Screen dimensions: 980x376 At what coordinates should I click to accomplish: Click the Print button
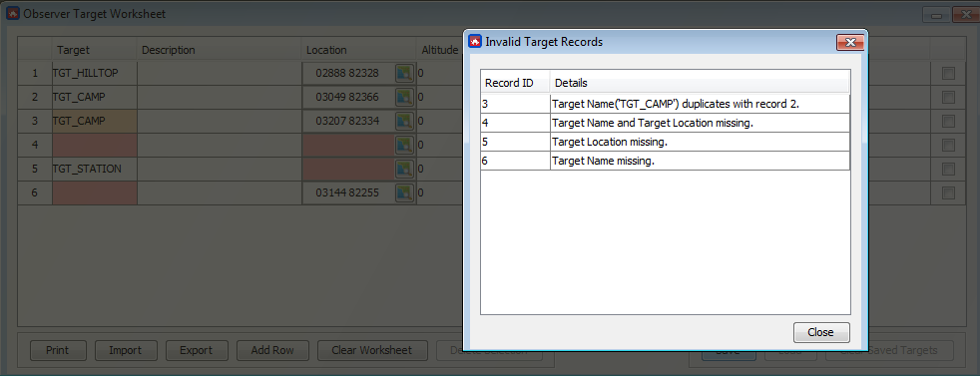[x=58, y=350]
